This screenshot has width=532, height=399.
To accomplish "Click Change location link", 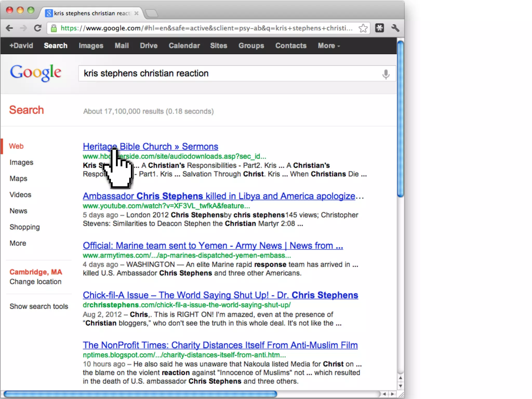I will [36, 282].
